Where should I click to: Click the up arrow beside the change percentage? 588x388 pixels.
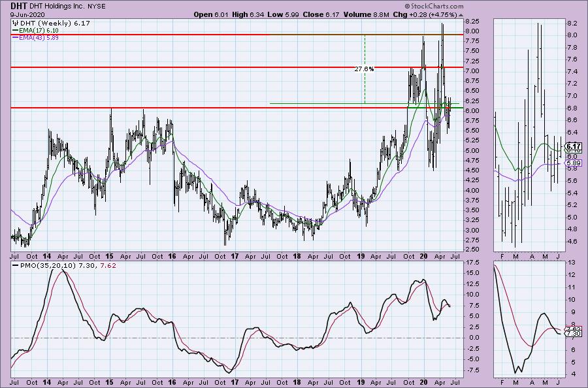coord(461,15)
